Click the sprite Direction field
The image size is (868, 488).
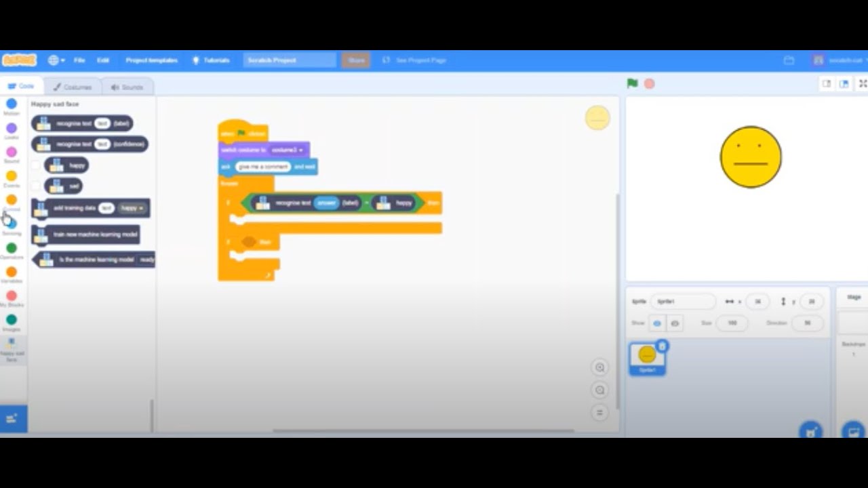coord(807,323)
